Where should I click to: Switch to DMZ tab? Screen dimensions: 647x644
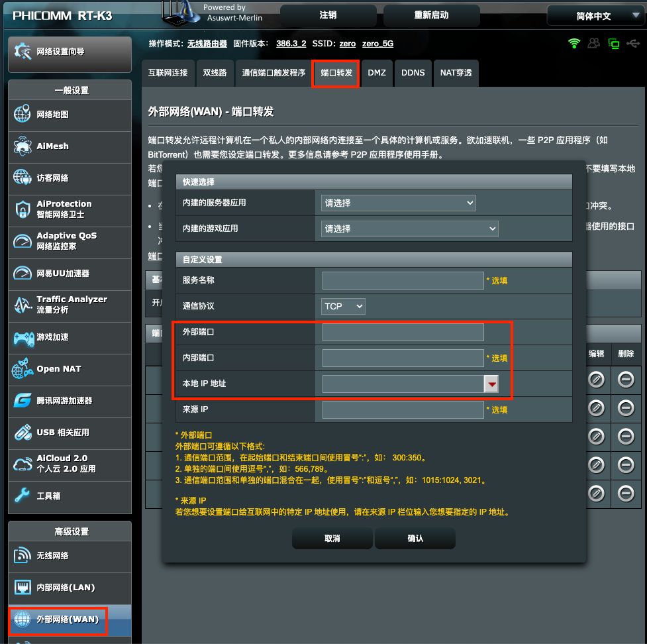377,73
